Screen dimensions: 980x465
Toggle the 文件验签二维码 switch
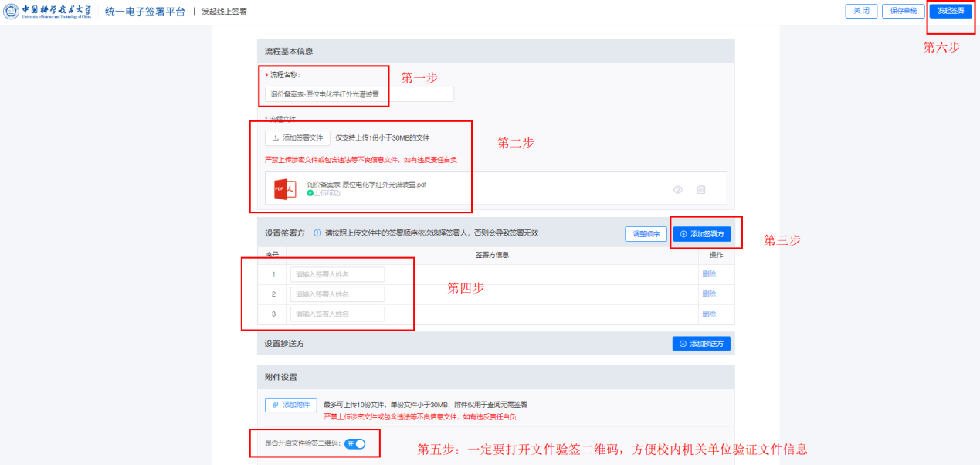pos(355,443)
